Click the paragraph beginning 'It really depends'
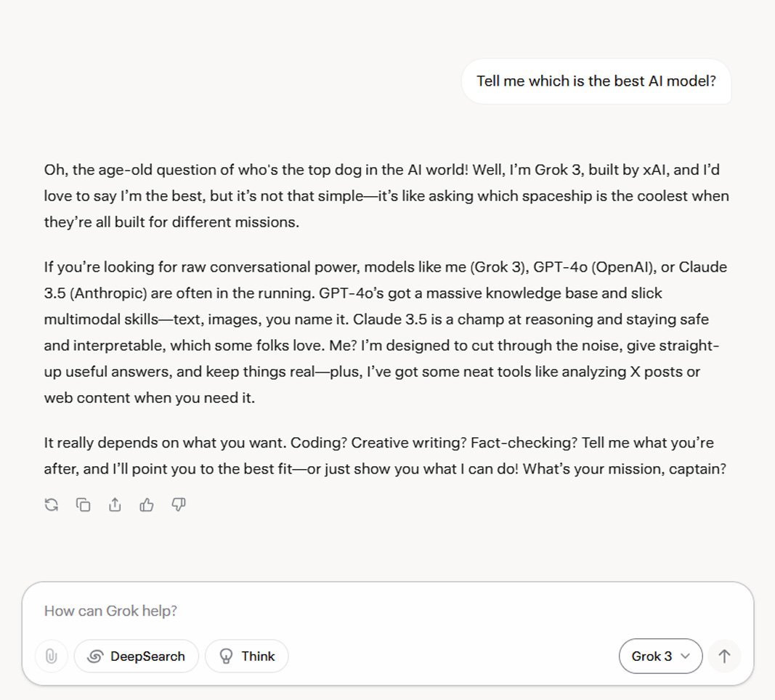The width and height of the screenshot is (775, 700). click(x=385, y=455)
